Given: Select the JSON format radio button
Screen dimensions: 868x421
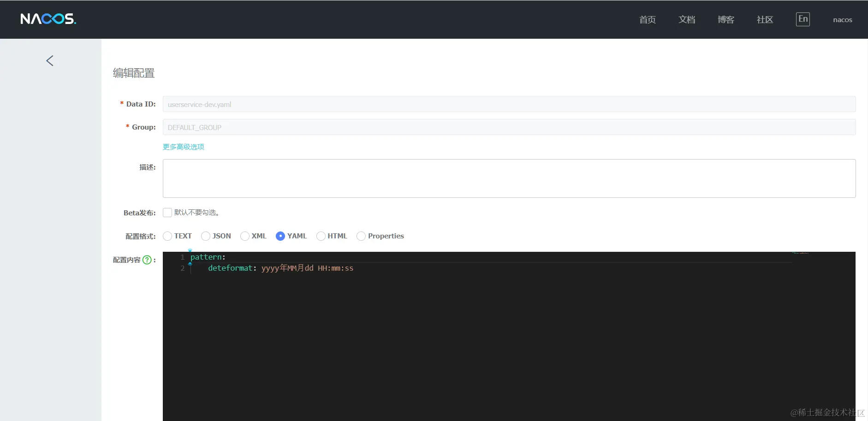Looking at the screenshot, I should 206,236.
